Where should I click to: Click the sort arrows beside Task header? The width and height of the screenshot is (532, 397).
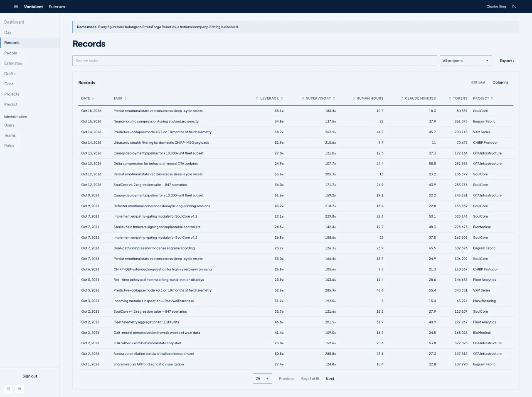pos(126,98)
